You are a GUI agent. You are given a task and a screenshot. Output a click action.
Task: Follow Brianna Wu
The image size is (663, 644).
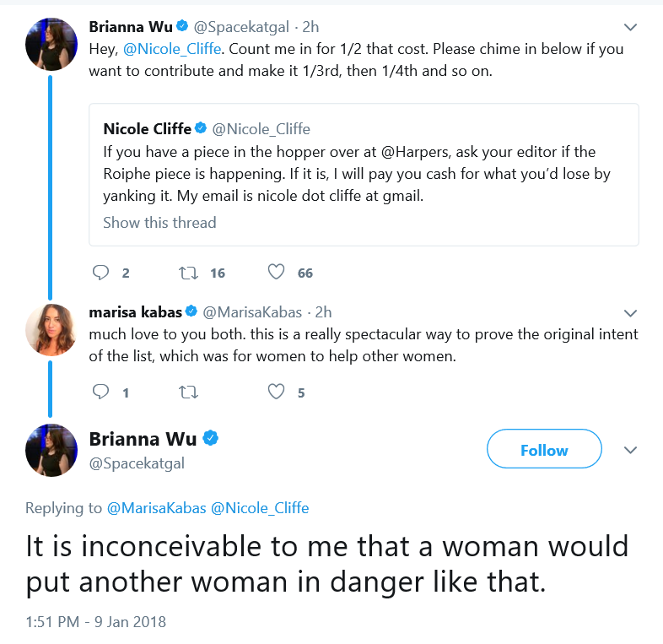point(544,449)
